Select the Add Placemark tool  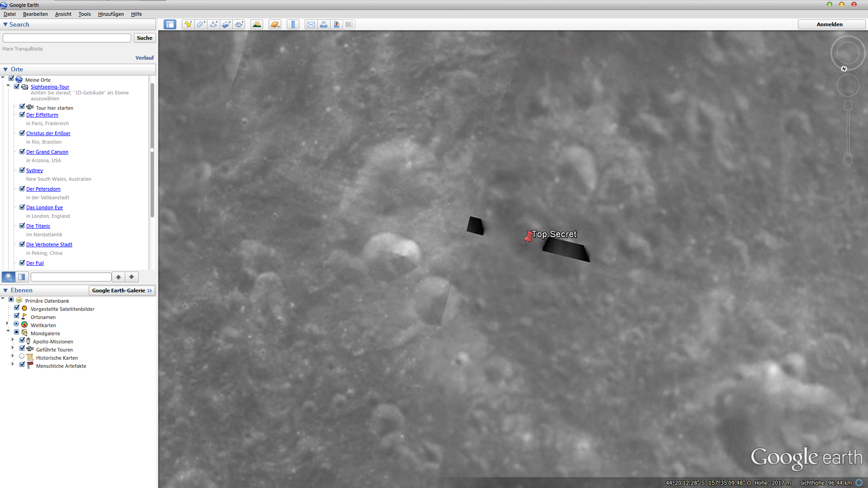point(188,24)
